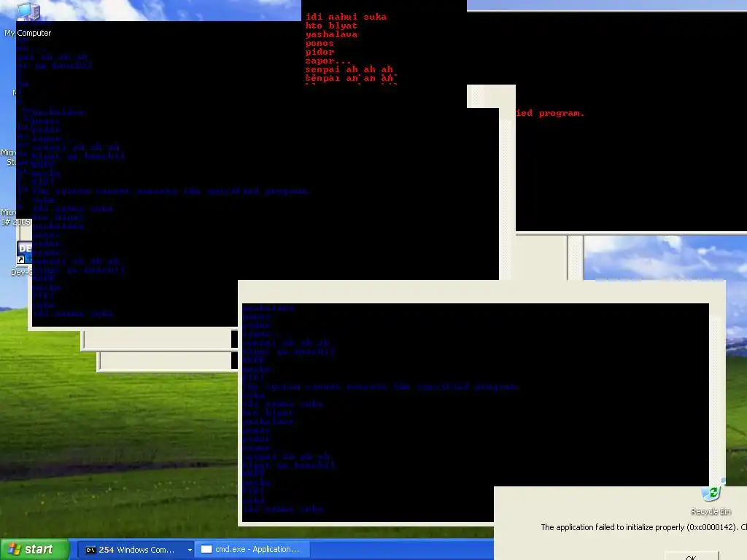Switch to cmd.exe - Application error taskbar button
The height and width of the screenshot is (560, 747).
(x=253, y=550)
